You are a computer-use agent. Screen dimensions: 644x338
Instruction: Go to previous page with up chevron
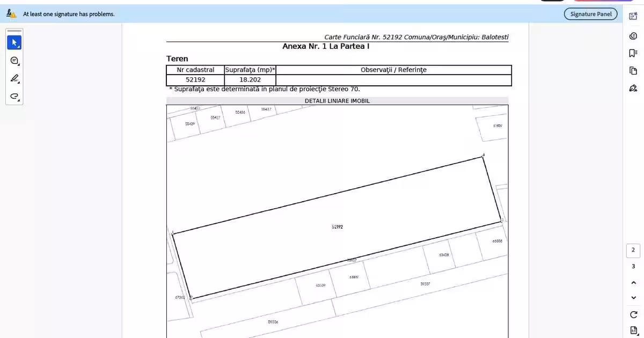[x=633, y=283]
